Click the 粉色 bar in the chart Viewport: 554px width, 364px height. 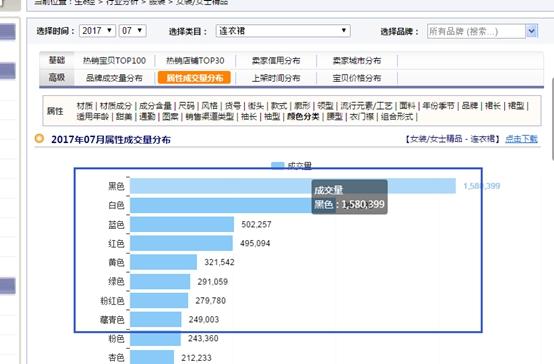coord(155,339)
